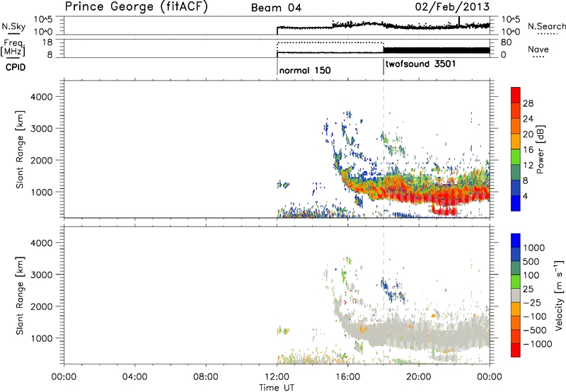Click the '12:00' time axis label
Screen dimensions: 566x392
(277, 377)
